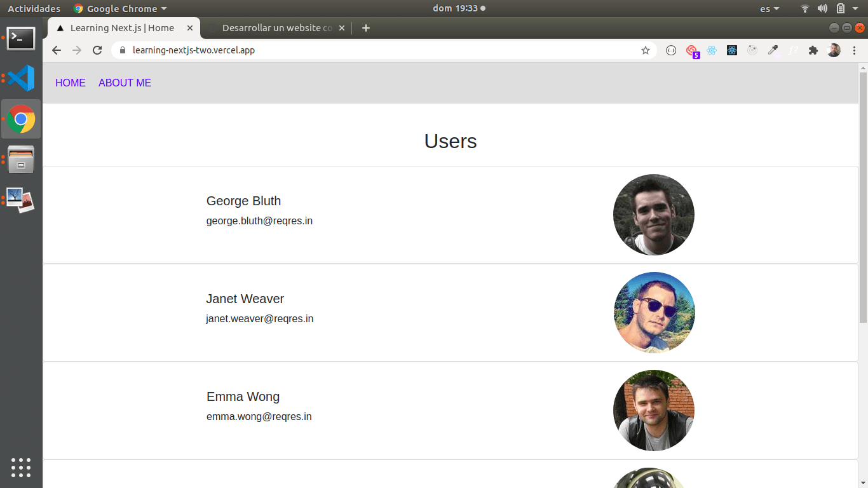
Task: Open the Chrome three-dot menu
Action: click(x=854, y=50)
